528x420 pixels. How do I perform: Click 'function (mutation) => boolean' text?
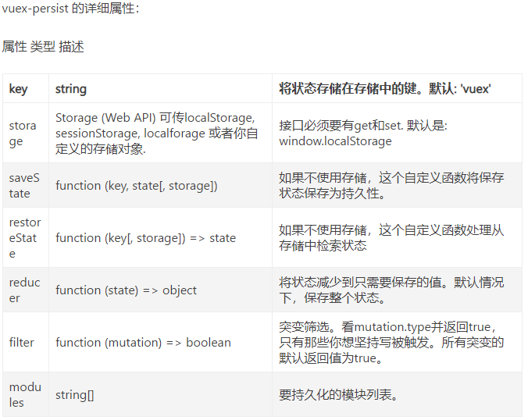[x=143, y=343]
